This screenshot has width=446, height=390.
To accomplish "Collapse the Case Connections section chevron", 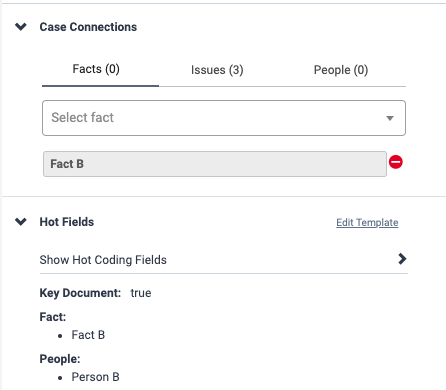I will coord(21,27).
